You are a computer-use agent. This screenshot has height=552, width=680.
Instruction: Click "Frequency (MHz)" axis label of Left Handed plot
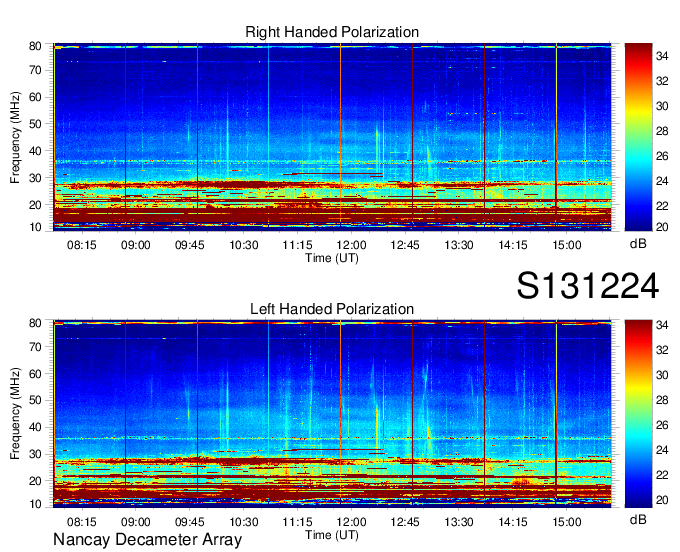coord(15,414)
